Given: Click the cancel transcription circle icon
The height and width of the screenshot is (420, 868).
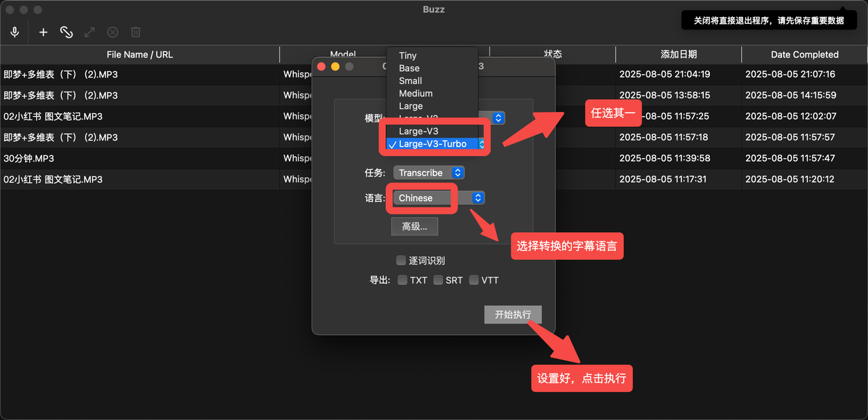Looking at the screenshot, I should pos(113,32).
